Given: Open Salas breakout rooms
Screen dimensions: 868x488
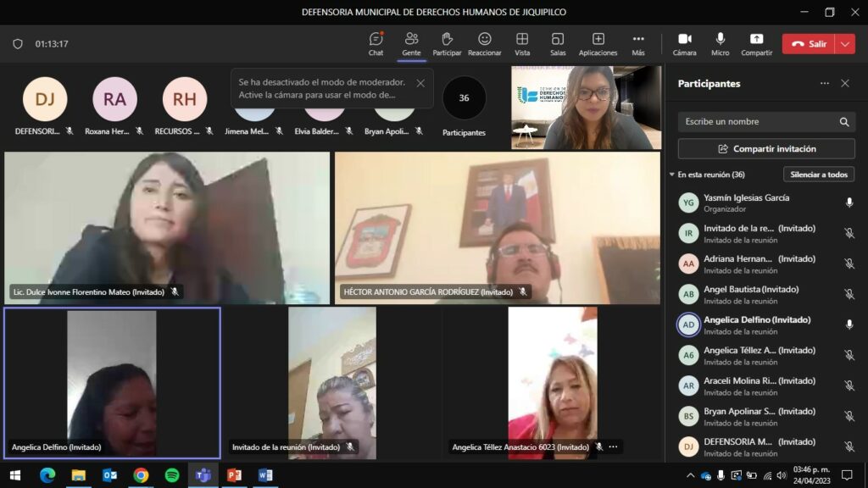Looking at the screenshot, I should [x=558, y=43].
